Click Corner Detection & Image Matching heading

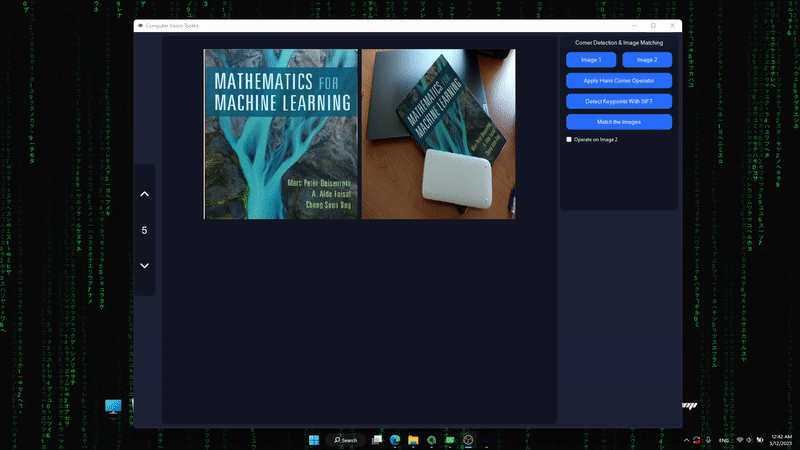coord(619,43)
